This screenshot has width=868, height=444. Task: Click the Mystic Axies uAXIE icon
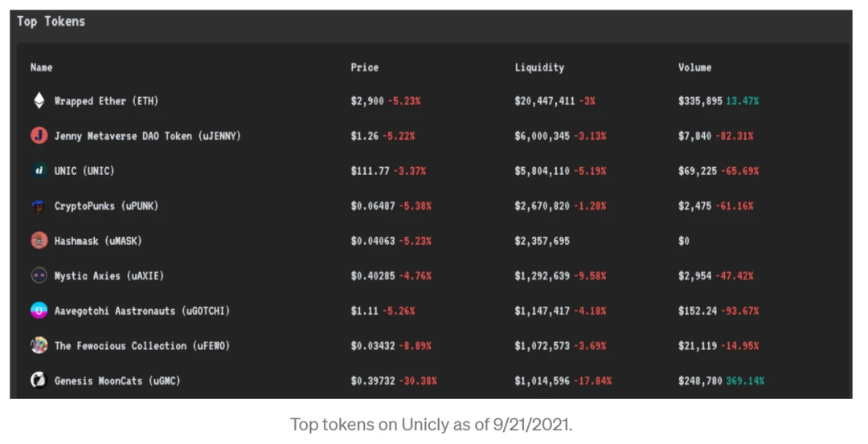pos(39,275)
